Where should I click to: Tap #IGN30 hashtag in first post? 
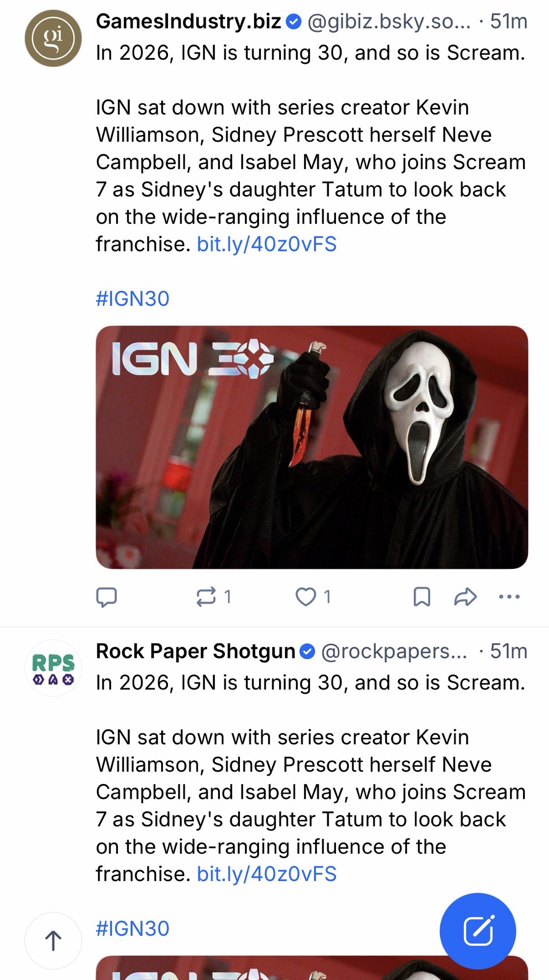(133, 298)
